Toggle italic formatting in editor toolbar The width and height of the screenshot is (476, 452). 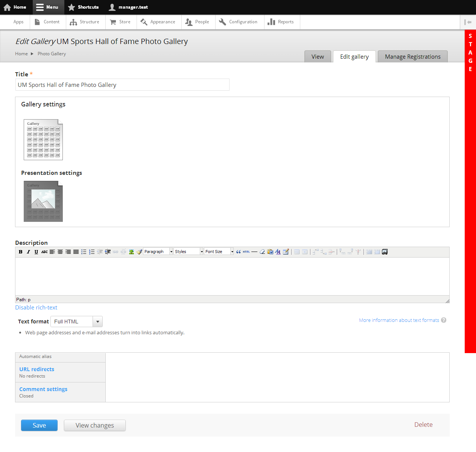(28, 252)
